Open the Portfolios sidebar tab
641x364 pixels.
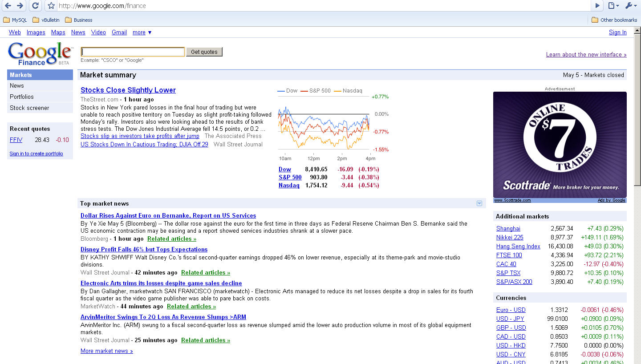40,97
